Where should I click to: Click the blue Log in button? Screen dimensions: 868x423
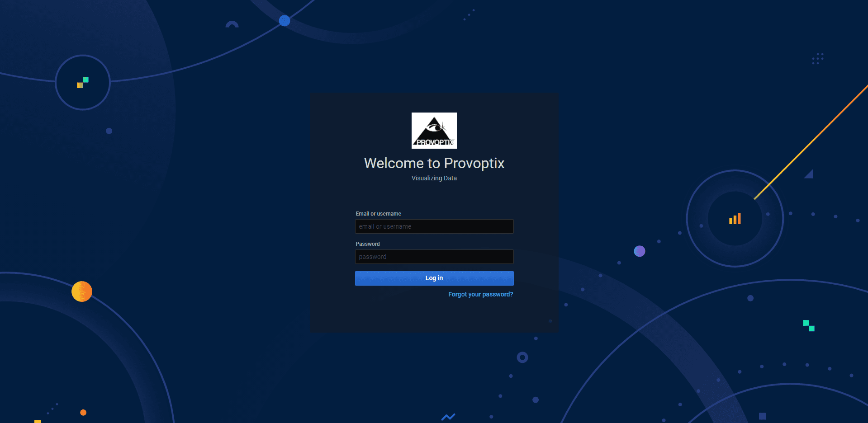coord(434,278)
